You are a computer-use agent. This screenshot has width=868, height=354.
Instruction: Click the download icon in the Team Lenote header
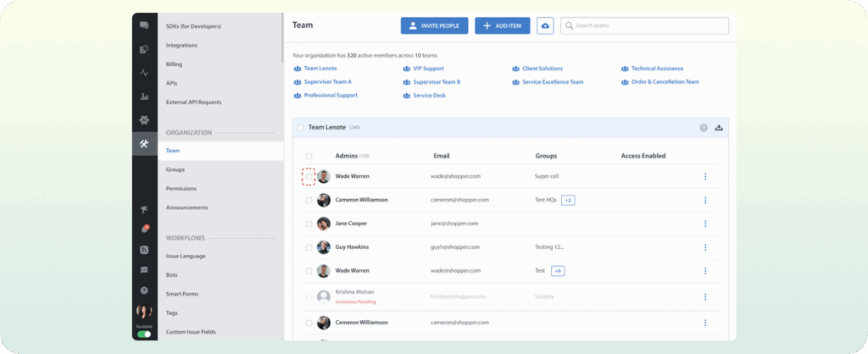coord(719,128)
